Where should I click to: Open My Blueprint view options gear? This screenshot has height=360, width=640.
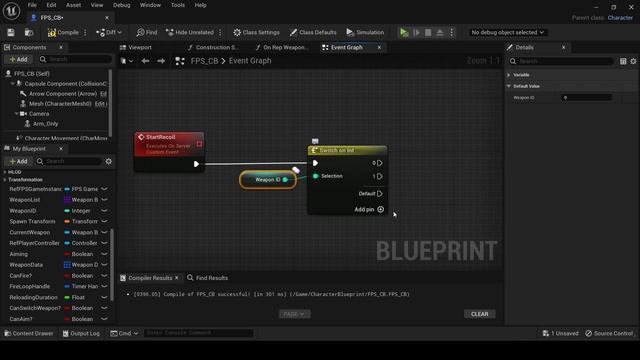(109, 161)
